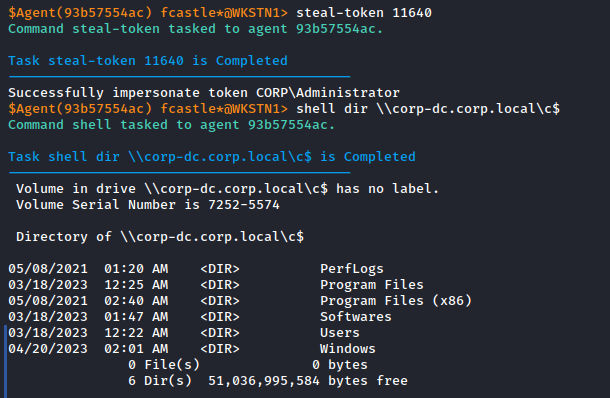Select 'Command steal-token tasked to agent 93b57554ac.' line
Image resolution: width=610 pixels, height=398 pixels.
click(x=196, y=29)
